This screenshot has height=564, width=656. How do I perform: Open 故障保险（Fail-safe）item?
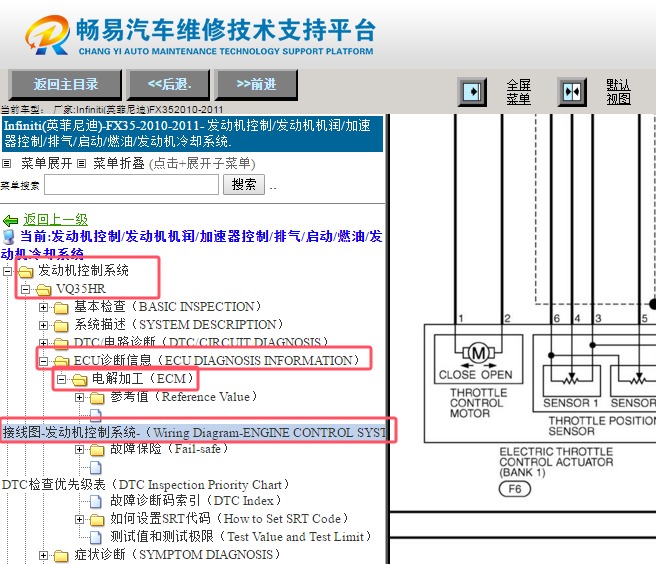coord(170,449)
